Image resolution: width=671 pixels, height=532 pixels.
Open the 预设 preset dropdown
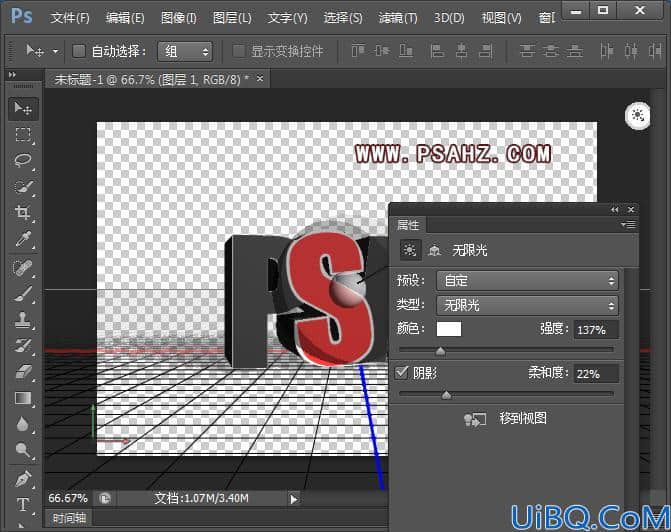pyautogui.click(x=527, y=281)
